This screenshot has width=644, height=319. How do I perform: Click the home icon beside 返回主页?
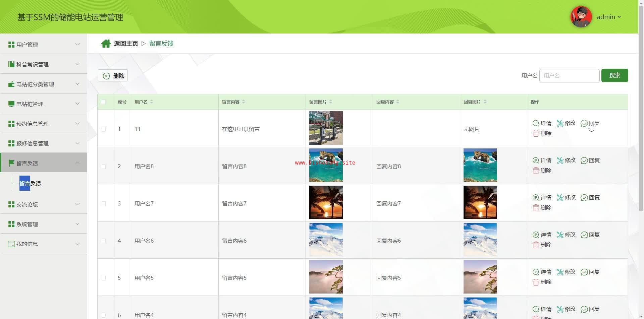(106, 44)
